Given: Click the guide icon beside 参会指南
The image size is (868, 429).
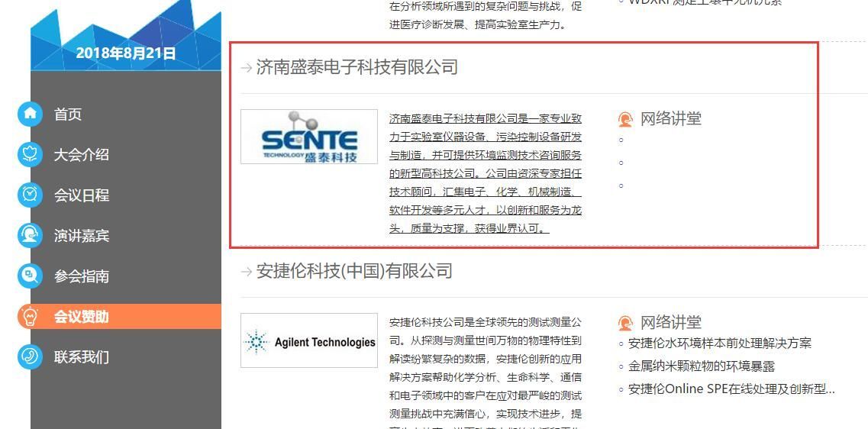Looking at the screenshot, I should [30, 276].
